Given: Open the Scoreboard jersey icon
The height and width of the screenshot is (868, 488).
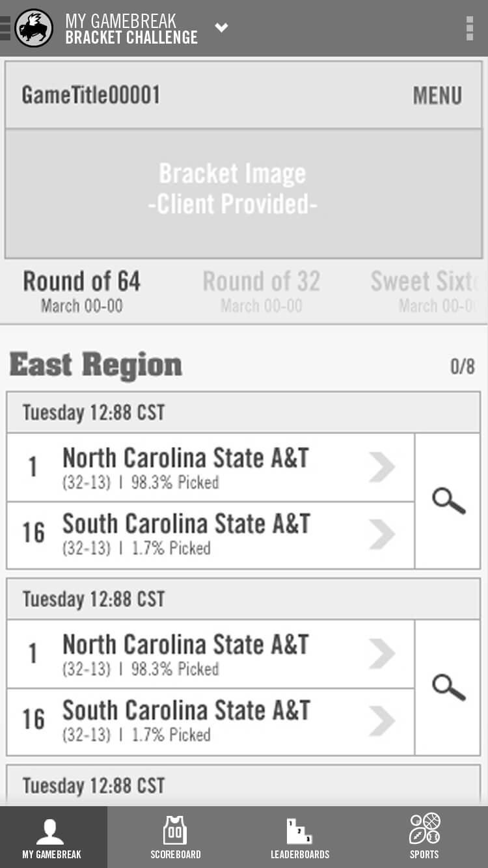Looking at the screenshot, I should coord(175,837).
